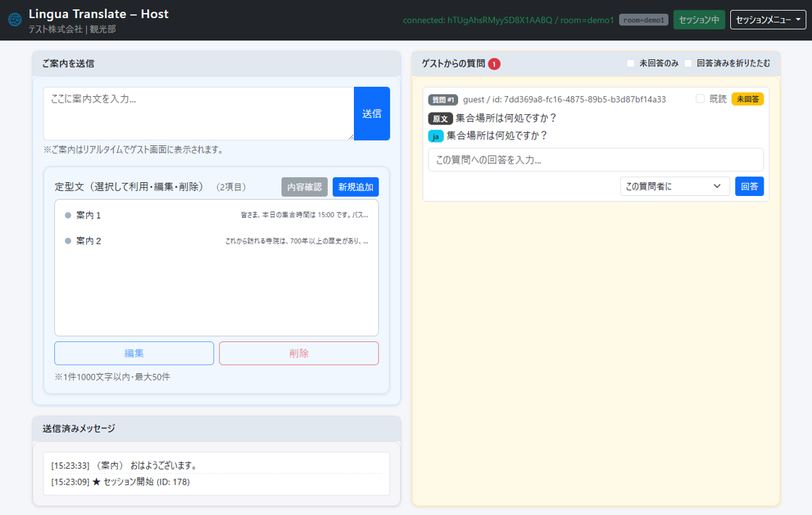Viewport: 812px width, 515px height.
Task: Click the 質問#1 tag on the question
Action: pos(443,98)
